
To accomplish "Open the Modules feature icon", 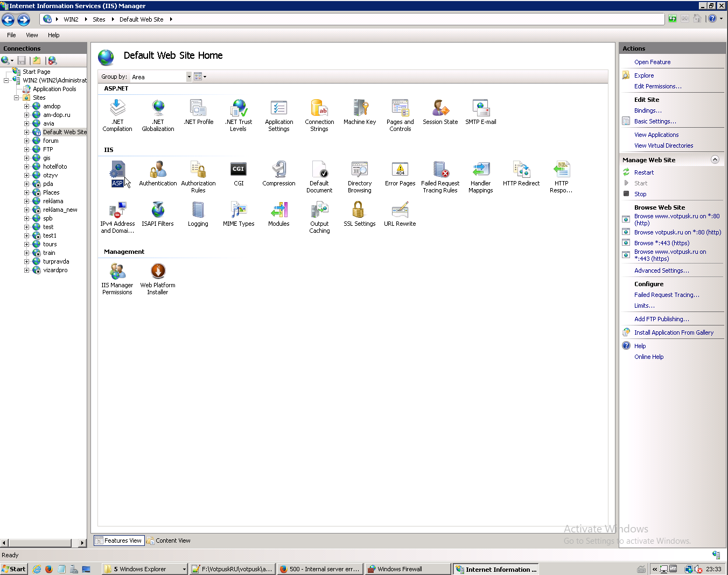I will pos(279,213).
